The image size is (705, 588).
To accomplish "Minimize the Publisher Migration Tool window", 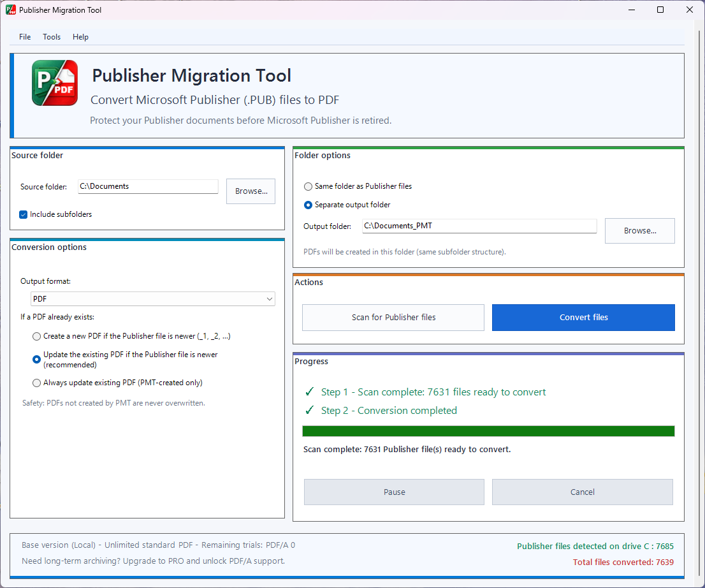I will 632,10.
